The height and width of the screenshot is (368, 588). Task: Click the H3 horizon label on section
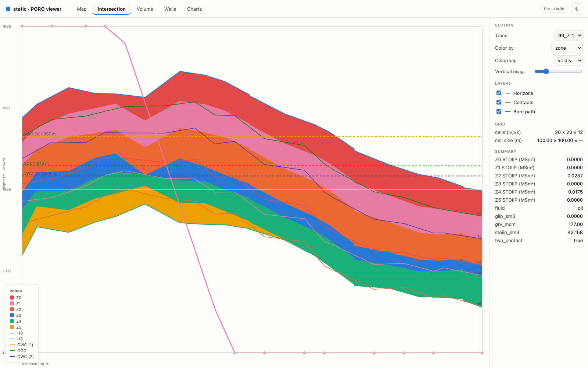point(479,262)
